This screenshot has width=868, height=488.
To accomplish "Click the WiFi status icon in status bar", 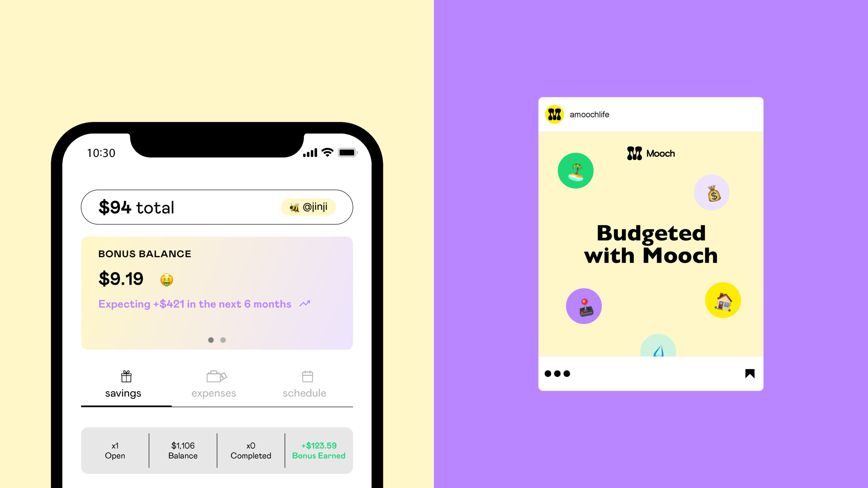I will tap(327, 151).
